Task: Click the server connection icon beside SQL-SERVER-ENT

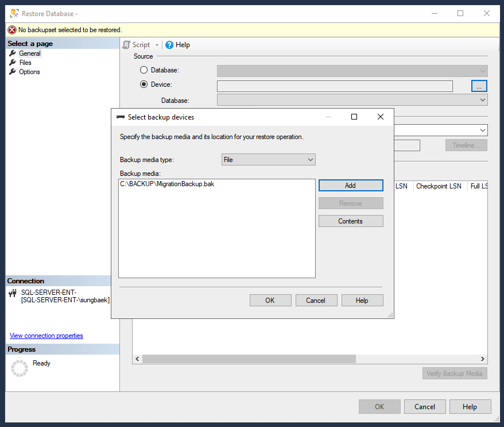Action: pos(12,293)
